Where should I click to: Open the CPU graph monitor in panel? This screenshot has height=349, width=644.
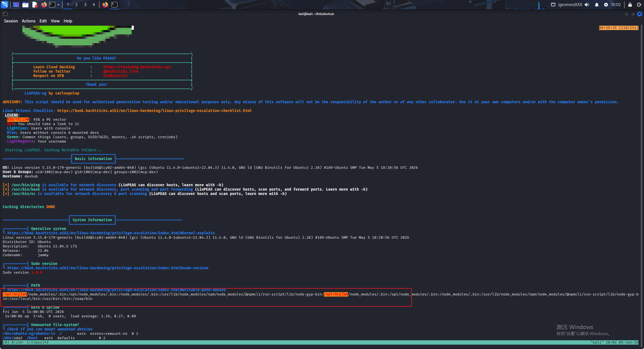530,5
